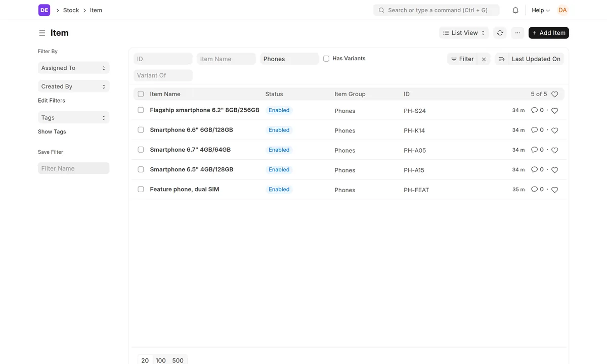Like the Flagship smartphone row heart
This screenshot has height=364, width=607.
pyautogui.click(x=554, y=111)
